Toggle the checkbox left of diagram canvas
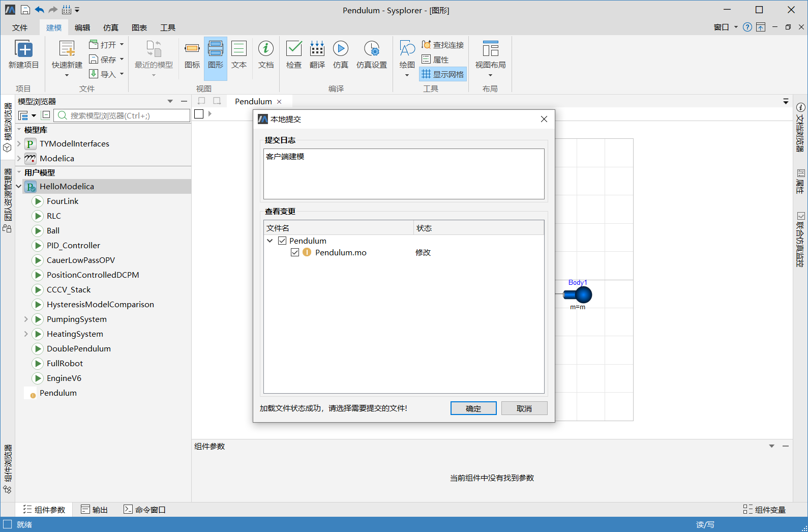This screenshot has height=532, width=808. pyautogui.click(x=199, y=114)
